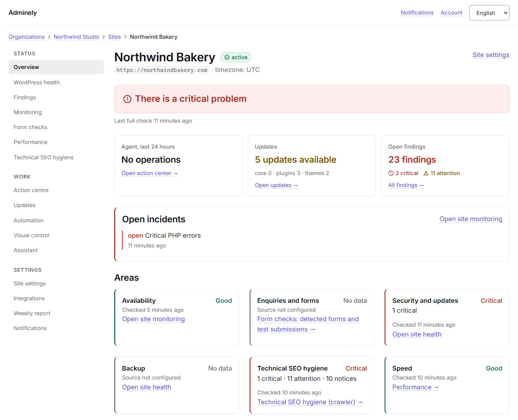Navigate to Organizations breadcrumb
The width and height of the screenshot is (518, 420).
[26, 37]
